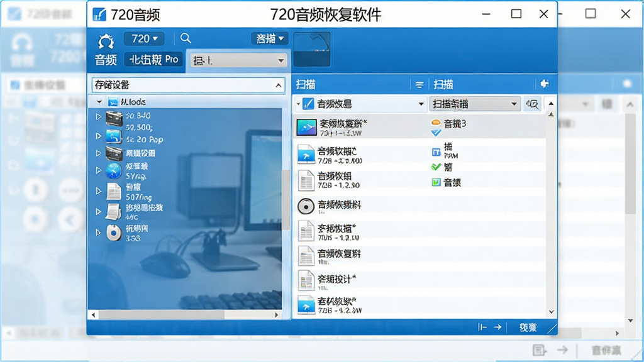Click the disc icon in device tree
The width and height of the screenshot is (644, 362).
point(114,233)
